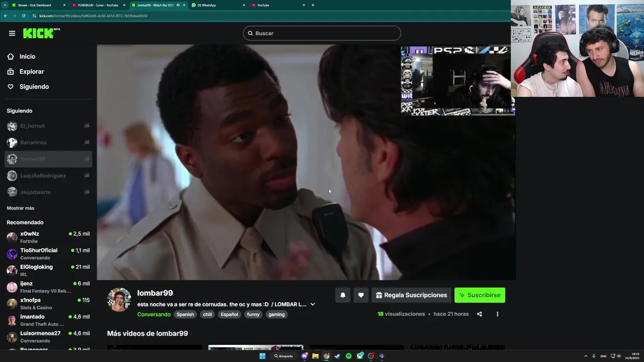Open Xbox app from the taskbar

coord(360,356)
